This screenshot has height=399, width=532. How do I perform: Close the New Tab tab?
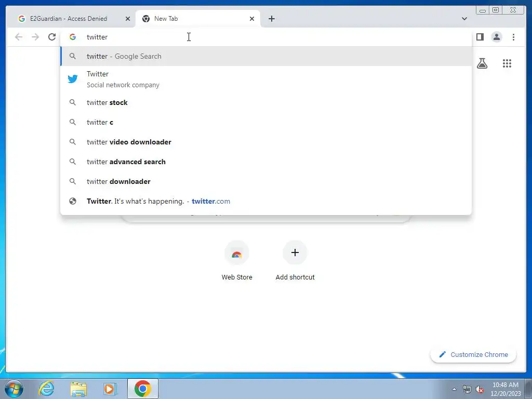point(252,19)
